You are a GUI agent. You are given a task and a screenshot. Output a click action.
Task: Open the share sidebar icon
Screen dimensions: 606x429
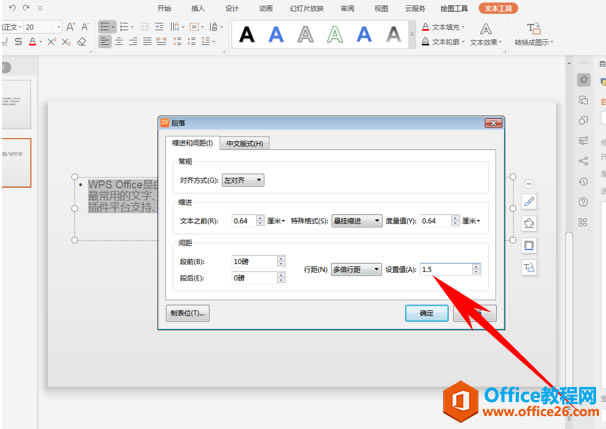(583, 161)
